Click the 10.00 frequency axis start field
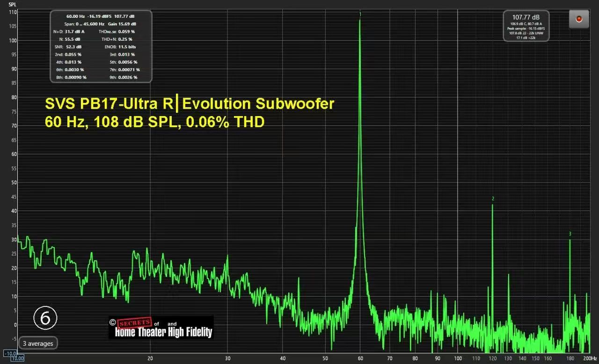The image size is (599, 364). click(17, 358)
